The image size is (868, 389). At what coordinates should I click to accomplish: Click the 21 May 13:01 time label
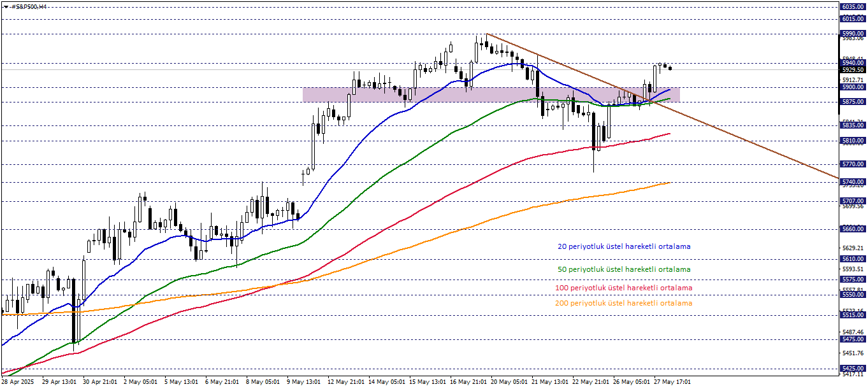(549, 382)
